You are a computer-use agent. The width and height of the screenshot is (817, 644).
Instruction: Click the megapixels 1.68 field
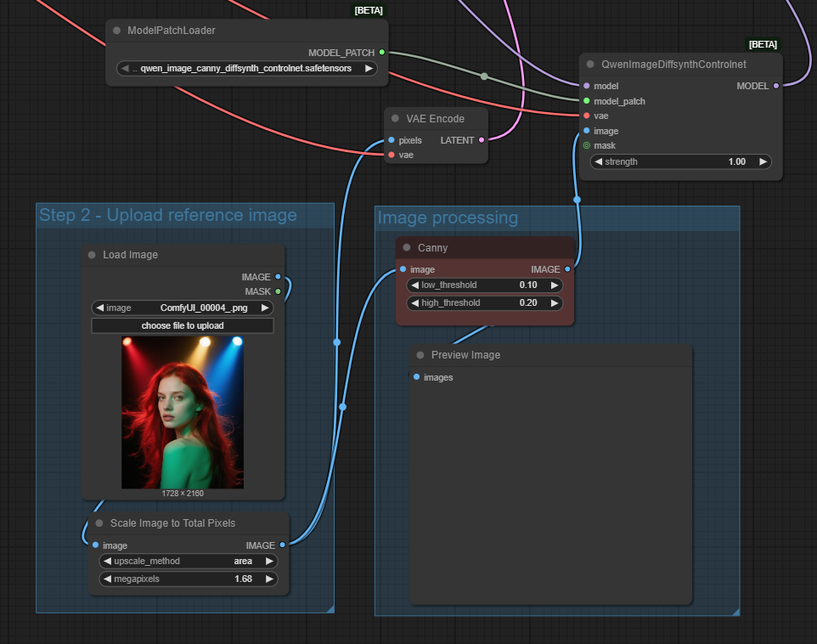point(188,579)
